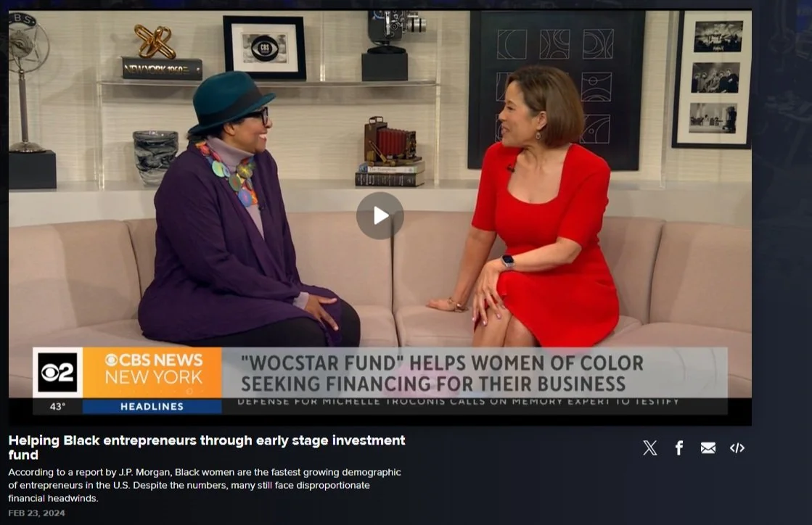Click the framed CBS eye picture on shelf
The width and height of the screenshot is (812, 525).
click(264, 48)
